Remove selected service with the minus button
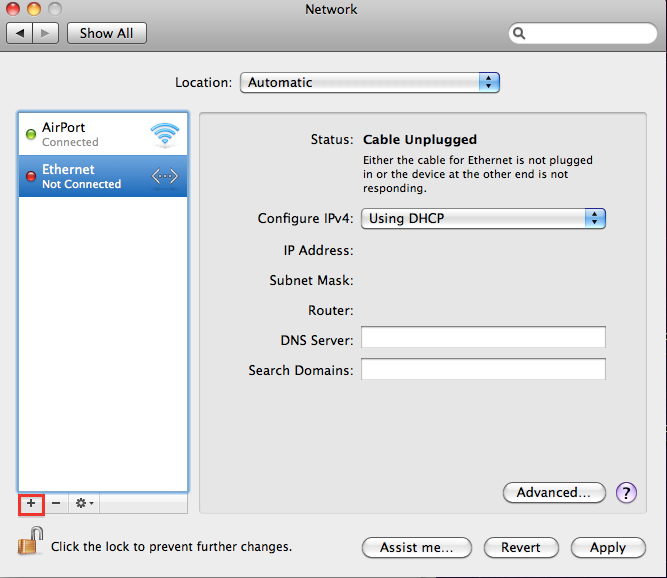 [56, 503]
